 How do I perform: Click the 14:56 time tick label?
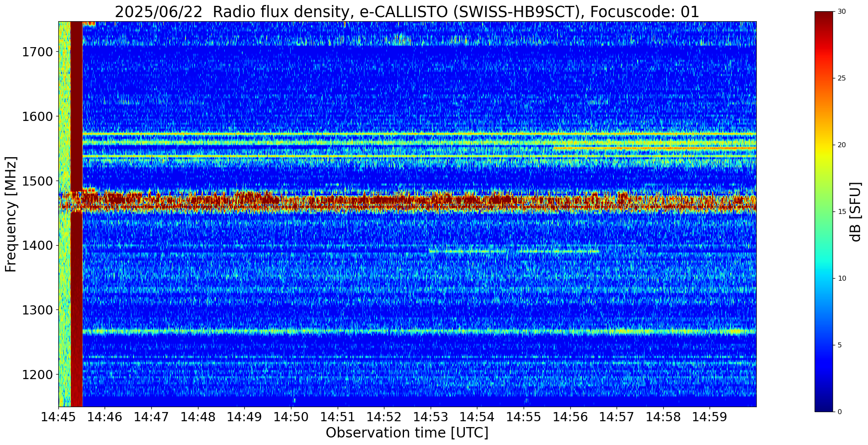tap(570, 417)
